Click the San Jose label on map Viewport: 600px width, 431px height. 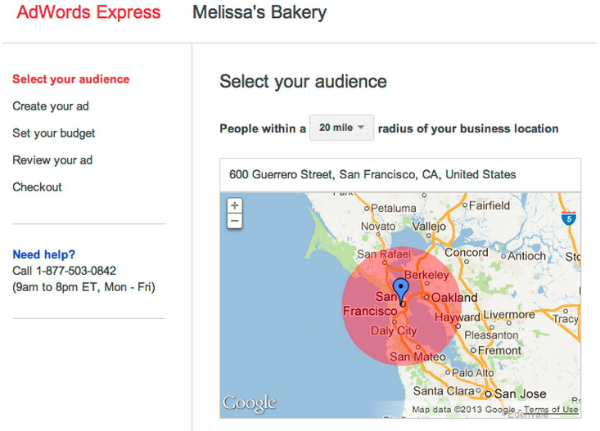tap(520, 393)
